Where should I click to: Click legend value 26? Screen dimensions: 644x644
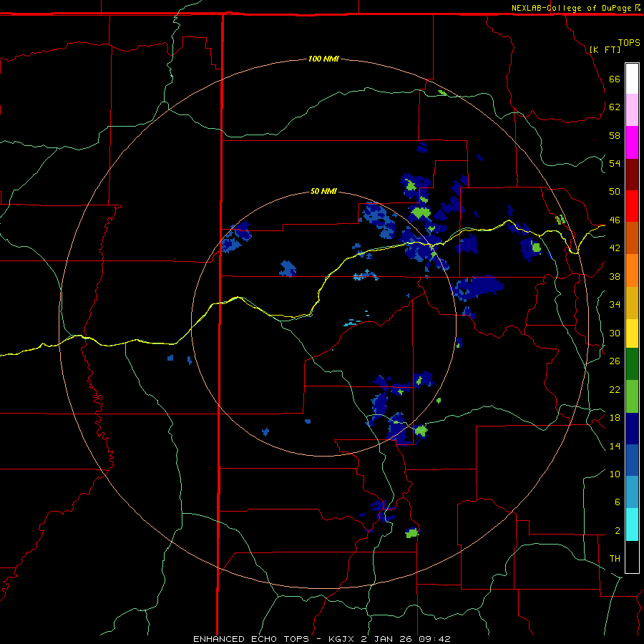tap(615, 361)
